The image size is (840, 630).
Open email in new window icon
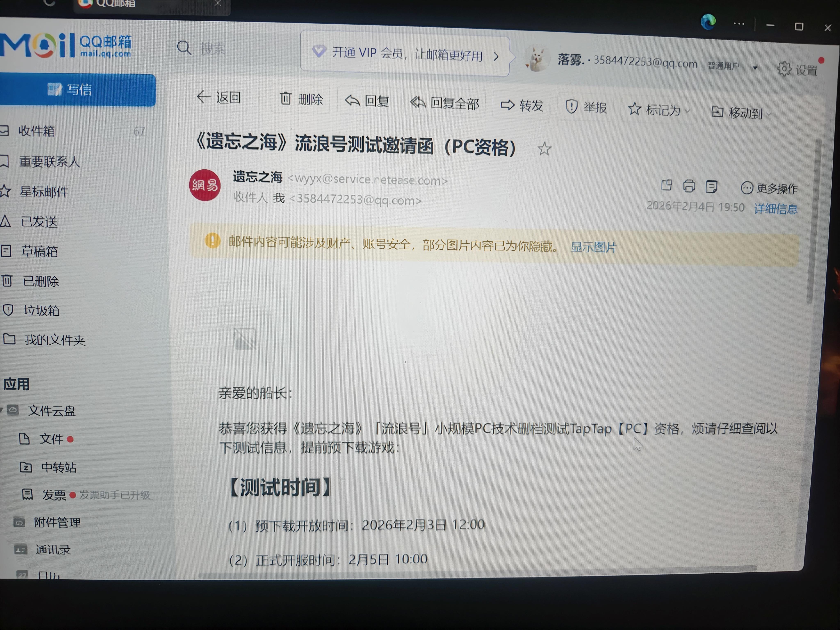667,185
